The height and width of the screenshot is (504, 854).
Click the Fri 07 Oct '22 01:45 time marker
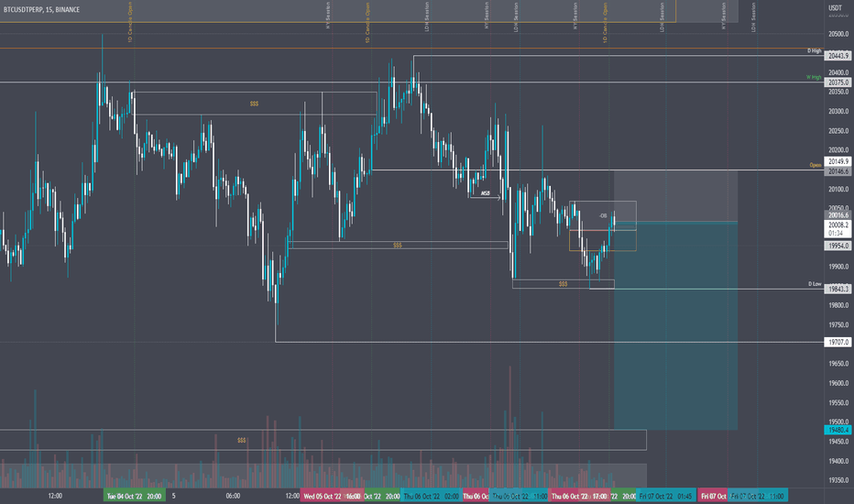pos(665,496)
